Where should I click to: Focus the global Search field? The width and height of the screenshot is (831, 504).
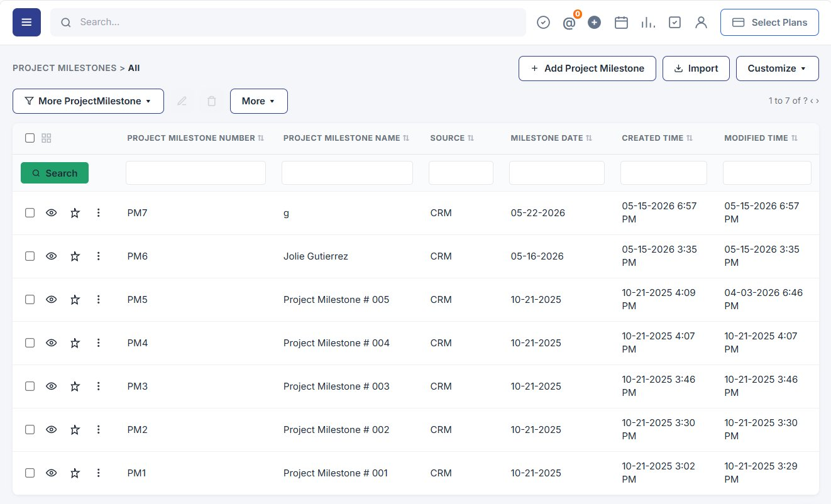click(288, 22)
